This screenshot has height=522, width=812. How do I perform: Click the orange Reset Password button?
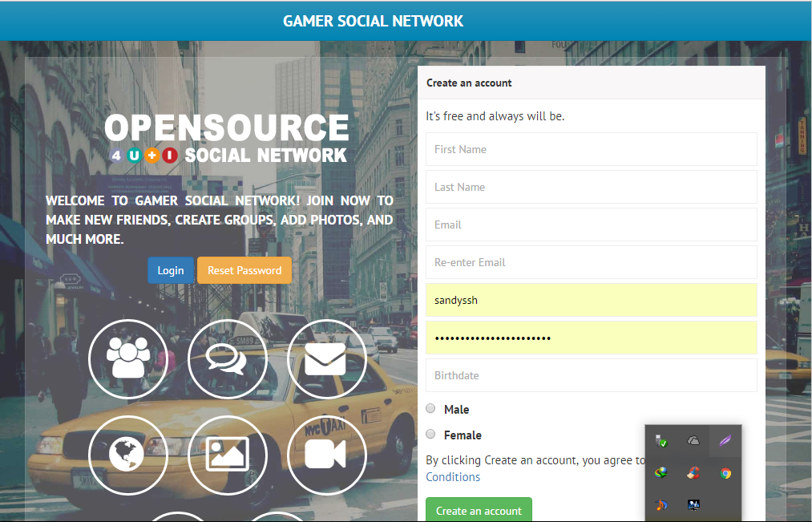244,270
